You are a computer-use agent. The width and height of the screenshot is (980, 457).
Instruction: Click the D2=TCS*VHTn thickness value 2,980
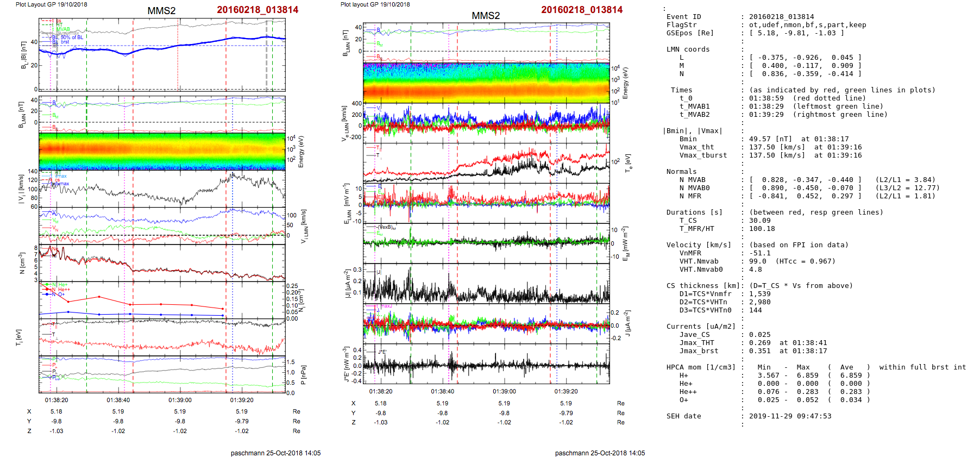tap(759, 302)
